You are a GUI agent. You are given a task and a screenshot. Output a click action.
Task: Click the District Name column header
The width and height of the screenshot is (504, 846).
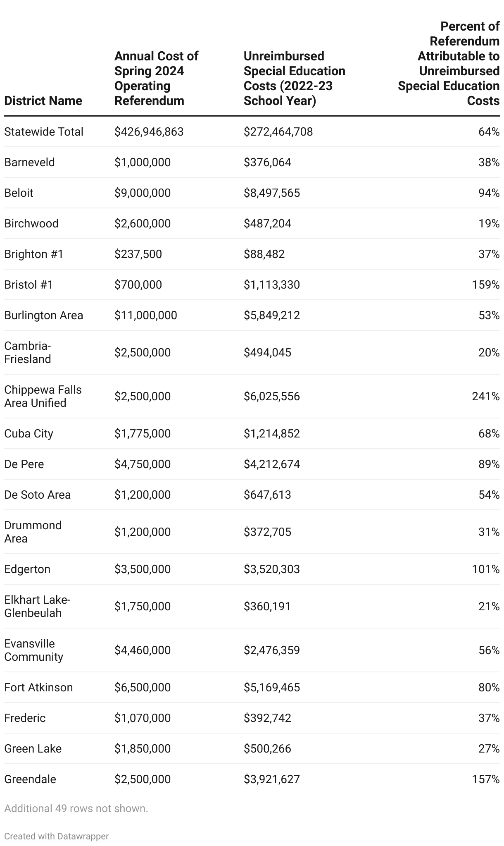(x=43, y=100)
